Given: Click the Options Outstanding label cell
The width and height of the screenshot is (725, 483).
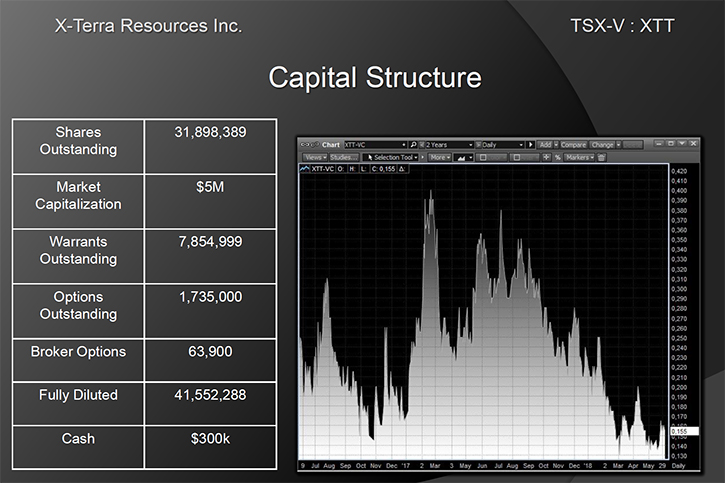Looking at the screenshot, I should click(78, 311).
